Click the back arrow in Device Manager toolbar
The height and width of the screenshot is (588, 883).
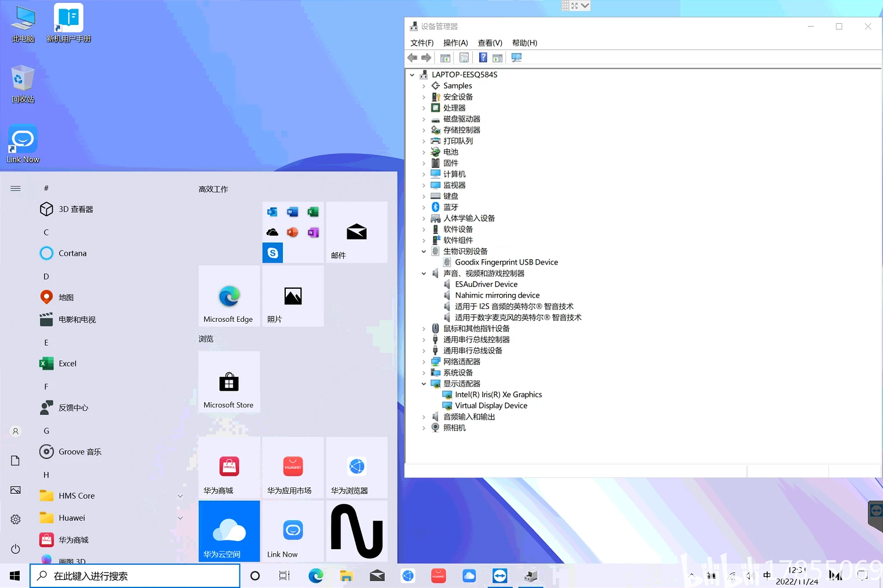pos(413,58)
